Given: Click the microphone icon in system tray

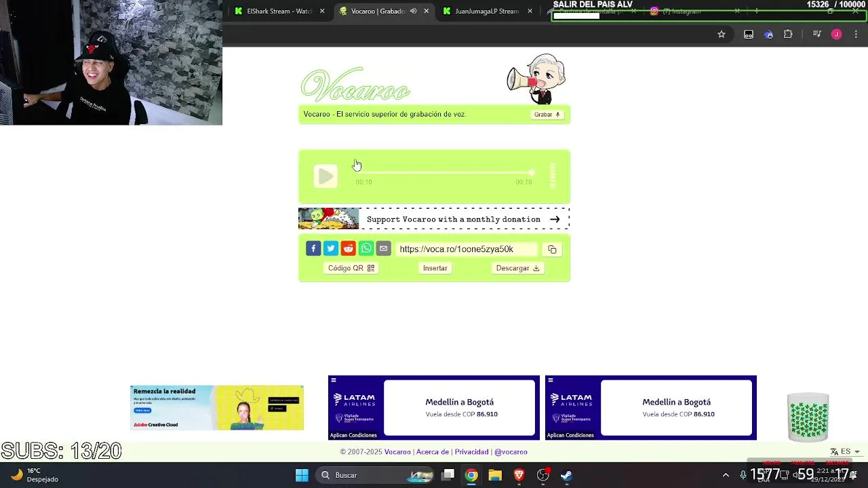Looking at the screenshot, I should point(743,475).
